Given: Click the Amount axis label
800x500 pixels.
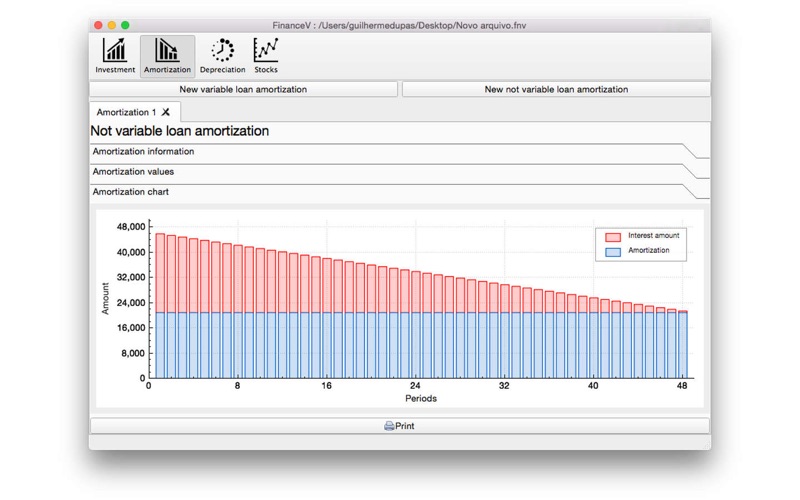Looking at the screenshot, I should coord(105,298).
